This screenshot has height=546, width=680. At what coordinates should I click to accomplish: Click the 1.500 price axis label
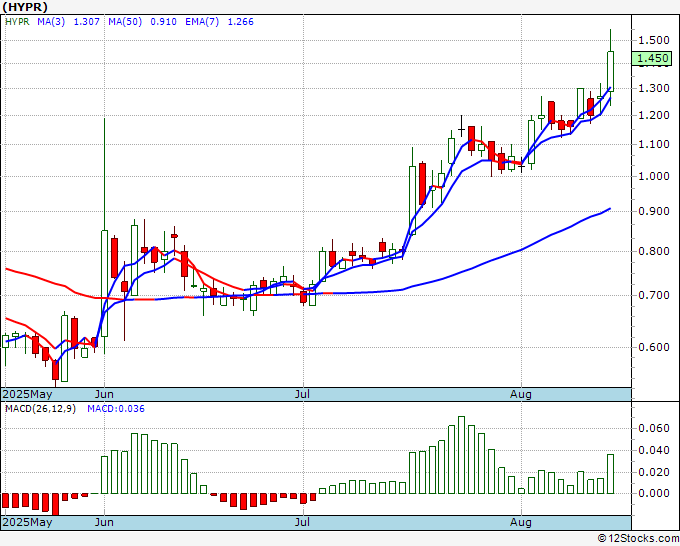tap(654, 40)
